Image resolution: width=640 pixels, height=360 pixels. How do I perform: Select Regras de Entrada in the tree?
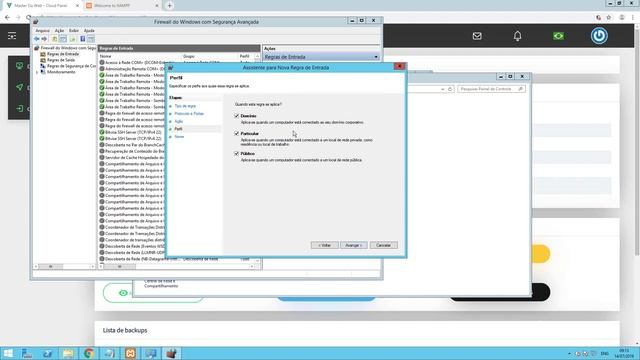click(x=62, y=54)
